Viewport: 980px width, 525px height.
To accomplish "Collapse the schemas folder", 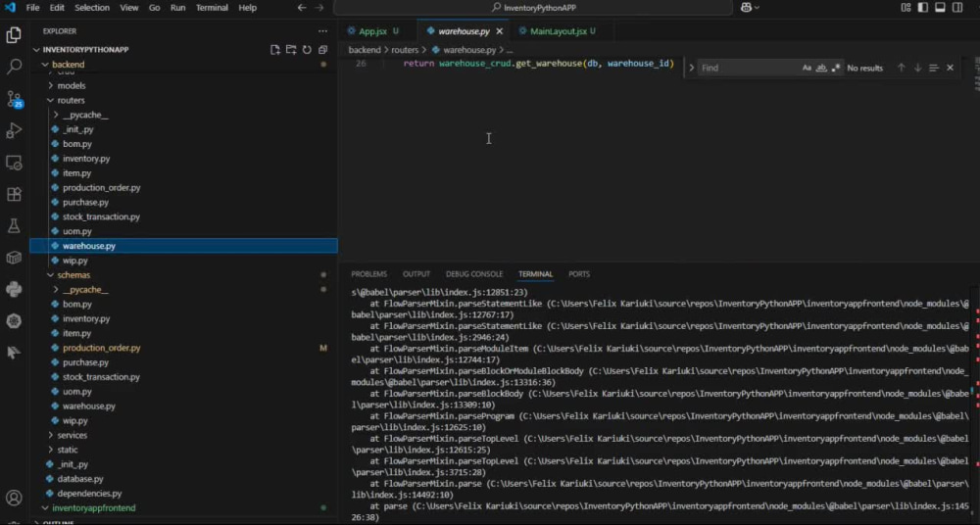I will [73, 275].
